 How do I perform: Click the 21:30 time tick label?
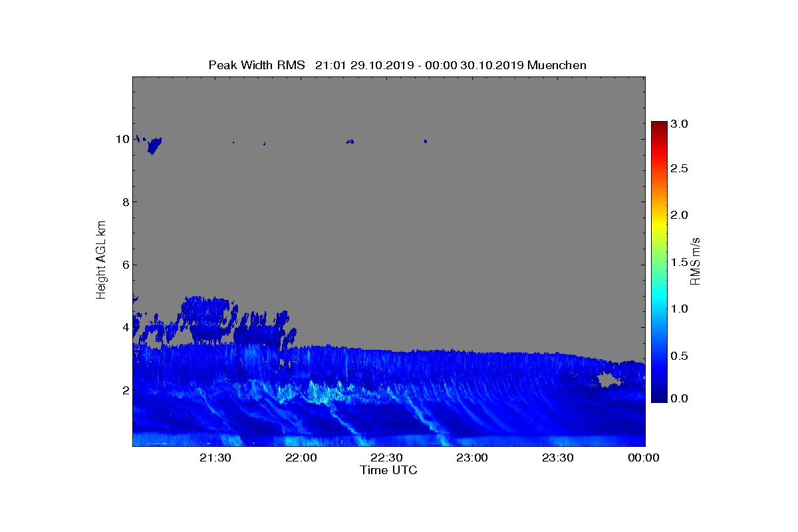pyautogui.click(x=215, y=458)
